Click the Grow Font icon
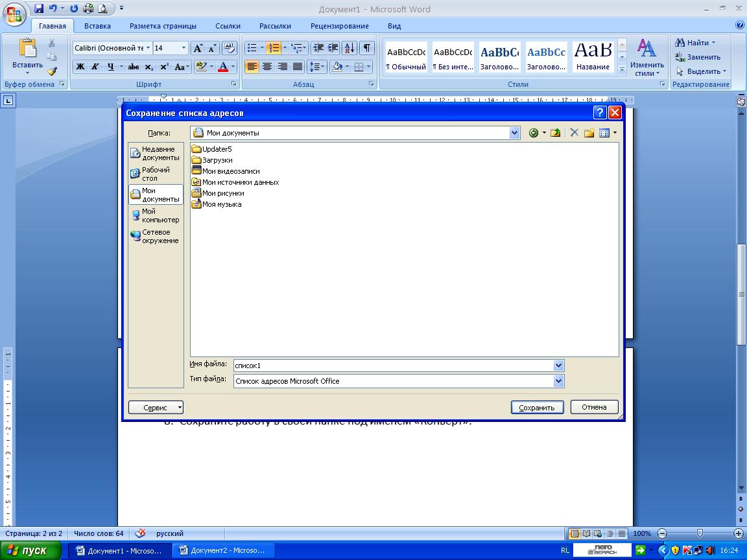This screenshot has height=560, width=747. [x=198, y=48]
